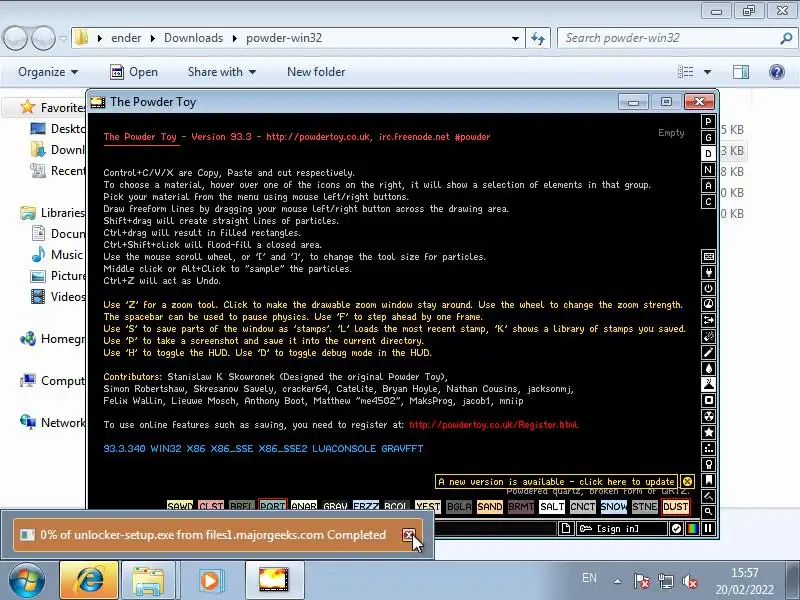The image size is (800, 600).
Task: Select the SNOW element
Action: point(614,507)
